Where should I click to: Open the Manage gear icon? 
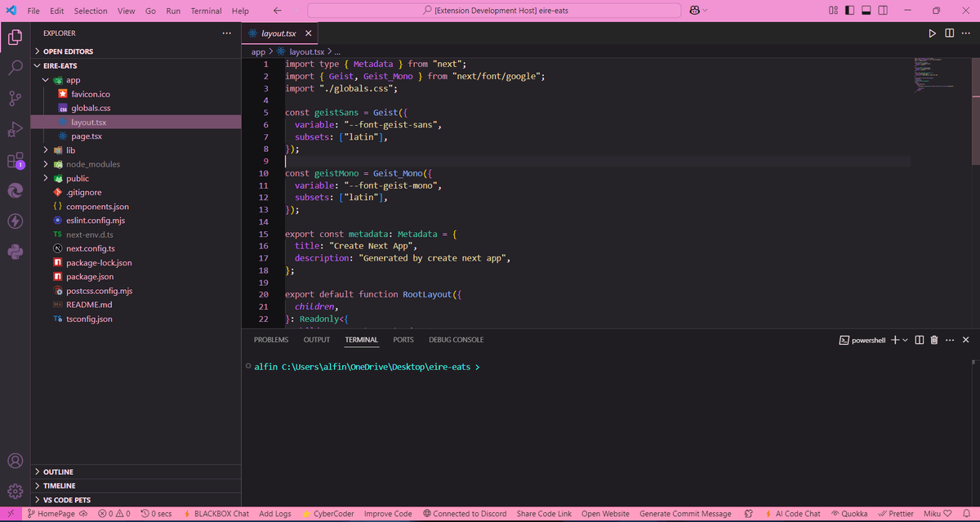point(15,491)
